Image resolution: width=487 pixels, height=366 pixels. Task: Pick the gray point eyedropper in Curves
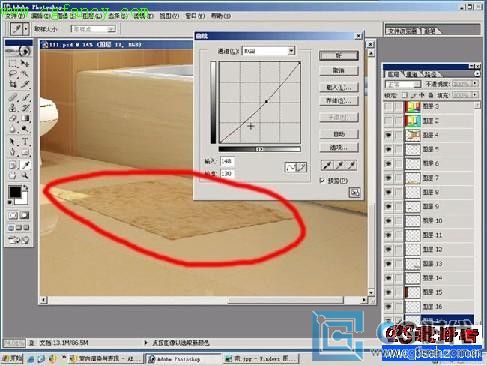tap(339, 165)
